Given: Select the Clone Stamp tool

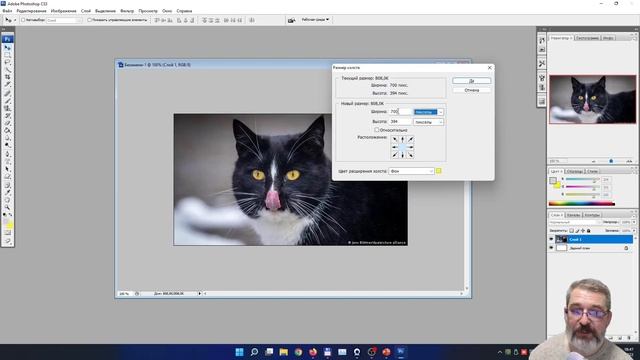Looking at the screenshot, I should [7, 108].
